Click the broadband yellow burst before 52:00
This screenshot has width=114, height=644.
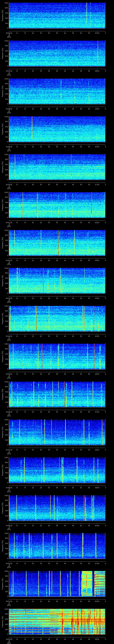click(87, 584)
